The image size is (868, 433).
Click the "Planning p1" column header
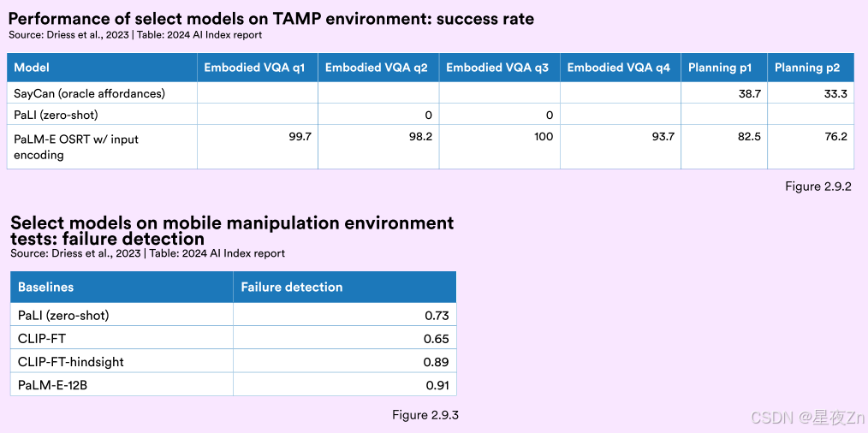(x=725, y=68)
